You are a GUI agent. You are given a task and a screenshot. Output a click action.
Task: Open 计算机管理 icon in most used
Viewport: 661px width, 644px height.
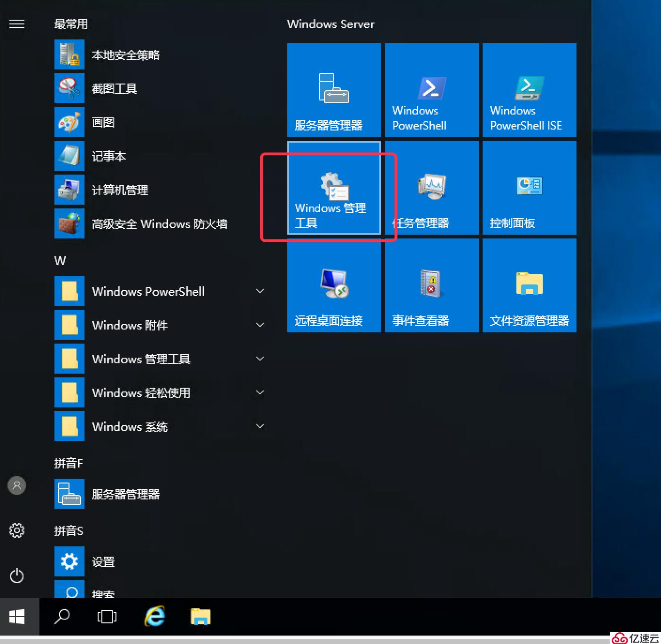(69, 190)
